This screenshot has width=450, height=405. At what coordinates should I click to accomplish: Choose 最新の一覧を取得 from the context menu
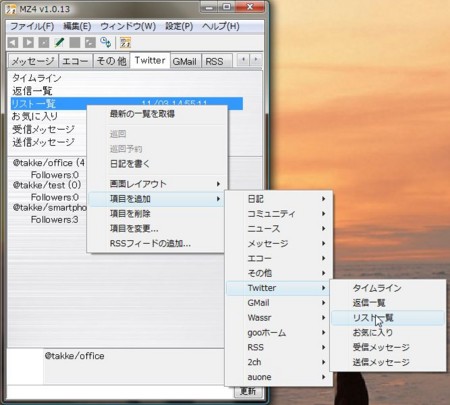[x=157, y=114]
